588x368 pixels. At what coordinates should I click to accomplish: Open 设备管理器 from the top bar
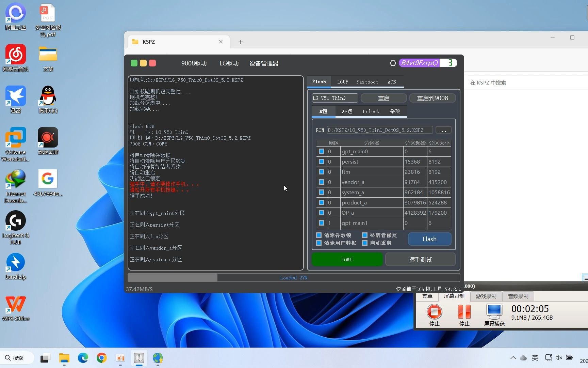[264, 63]
